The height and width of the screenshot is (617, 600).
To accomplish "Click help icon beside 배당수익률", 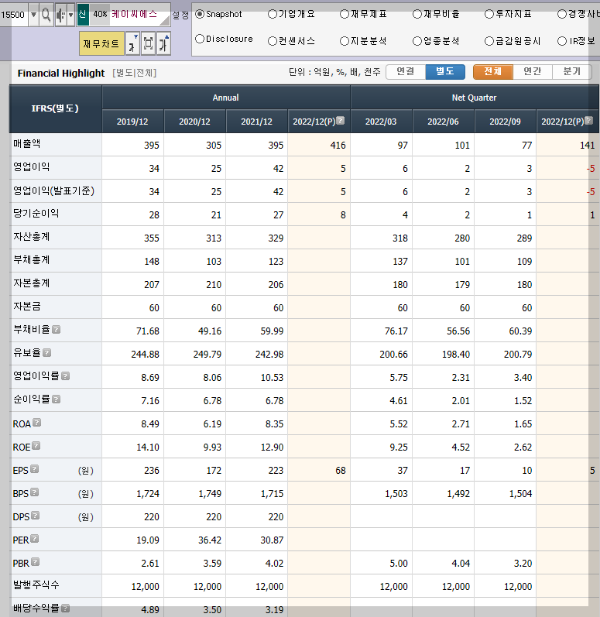I will 66,608.
